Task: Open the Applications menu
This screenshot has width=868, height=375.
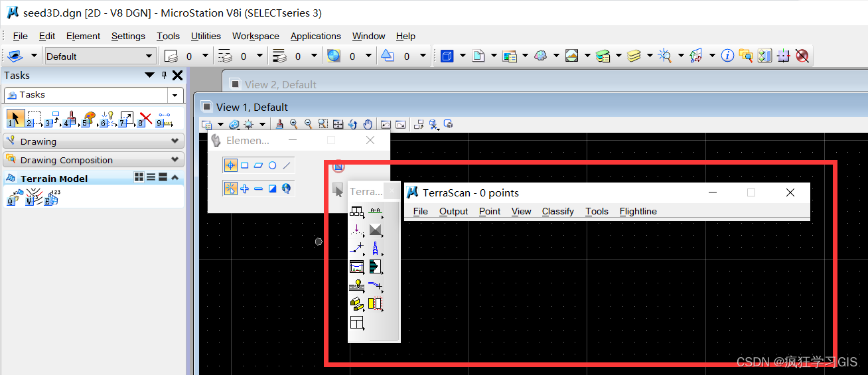Action: point(316,36)
